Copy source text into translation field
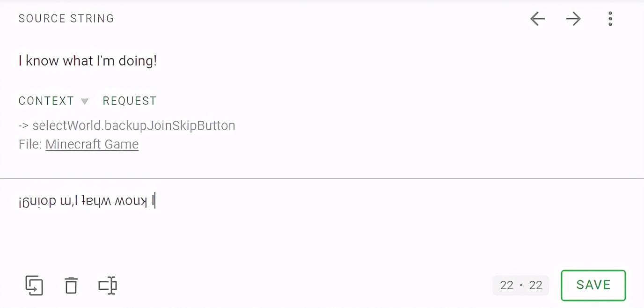Image resolution: width=644 pixels, height=308 pixels. click(34, 286)
